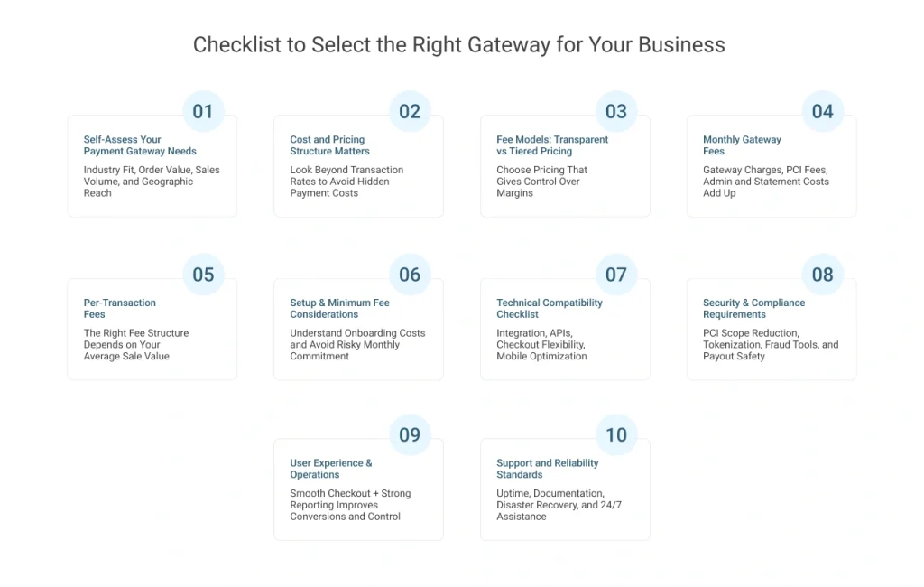The width and height of the screenshot is (924, 587).
Task: Click 'Technical Compatibility Checklist' heading
Action: click(x=549, y=309)
